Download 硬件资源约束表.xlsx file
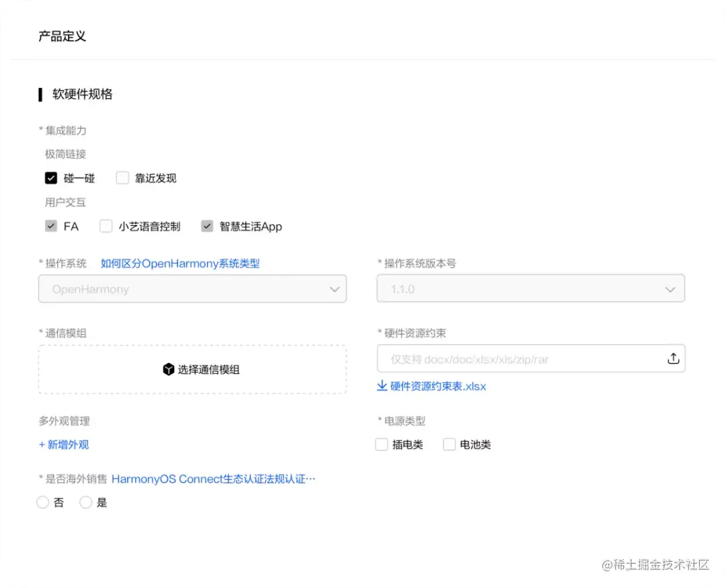726x588 pixels. click(x=438, y=386)
